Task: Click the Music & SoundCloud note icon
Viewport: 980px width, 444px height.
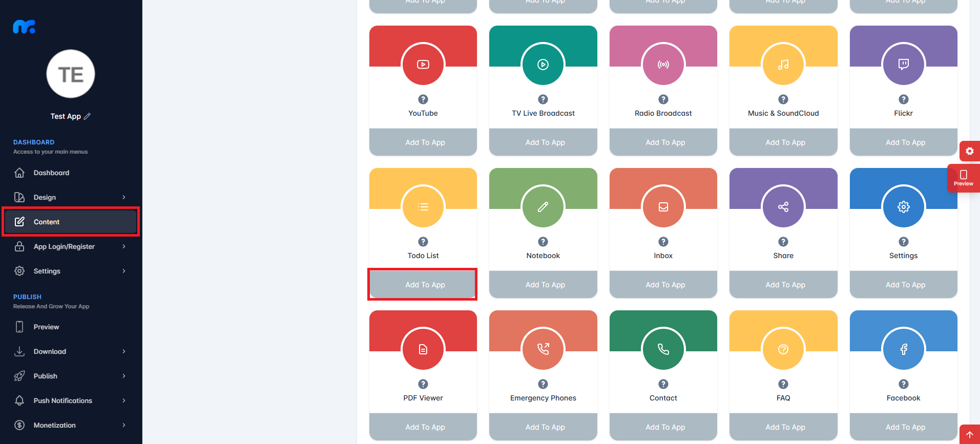Action: point(783,65)
